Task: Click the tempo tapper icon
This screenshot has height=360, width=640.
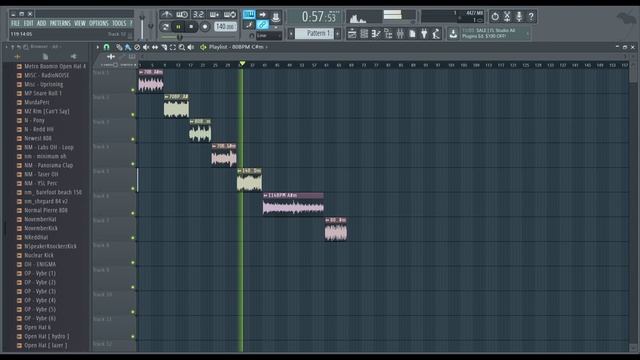Action: (x=436, y=34)
